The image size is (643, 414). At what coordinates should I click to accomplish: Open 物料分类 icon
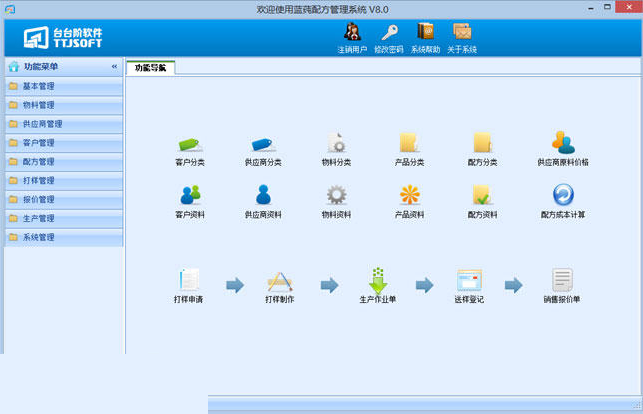pos(336,143)
